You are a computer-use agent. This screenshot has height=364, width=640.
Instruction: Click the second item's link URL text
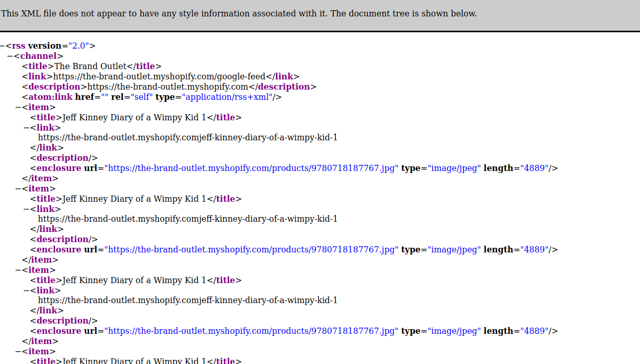tap(188, 219)
